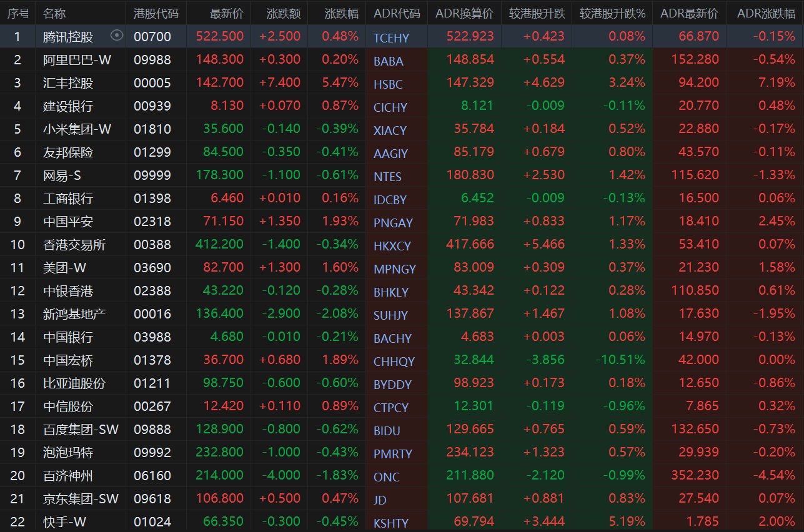This screenshot has height=532, width=804.
Task: Select the stock code 09988
Action: point(152,60)
